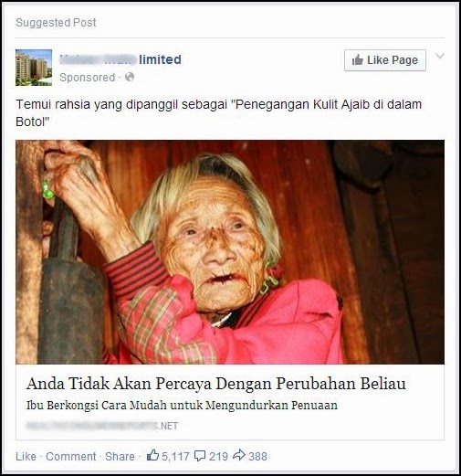Click thumbs-up icon inside Like Page button
The height and width of the screenshot is (476, 461).
tap(358, 60)
